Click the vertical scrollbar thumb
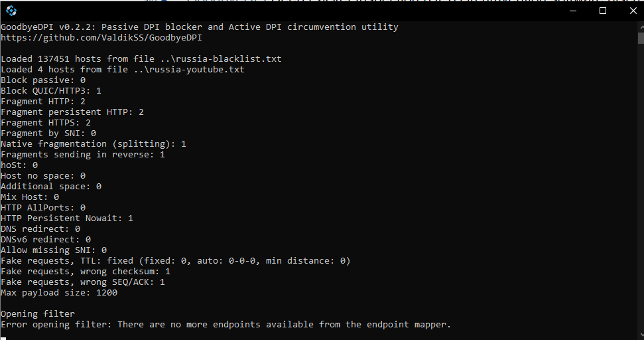This screenshot has height=340, width=644. coord(641,38)
